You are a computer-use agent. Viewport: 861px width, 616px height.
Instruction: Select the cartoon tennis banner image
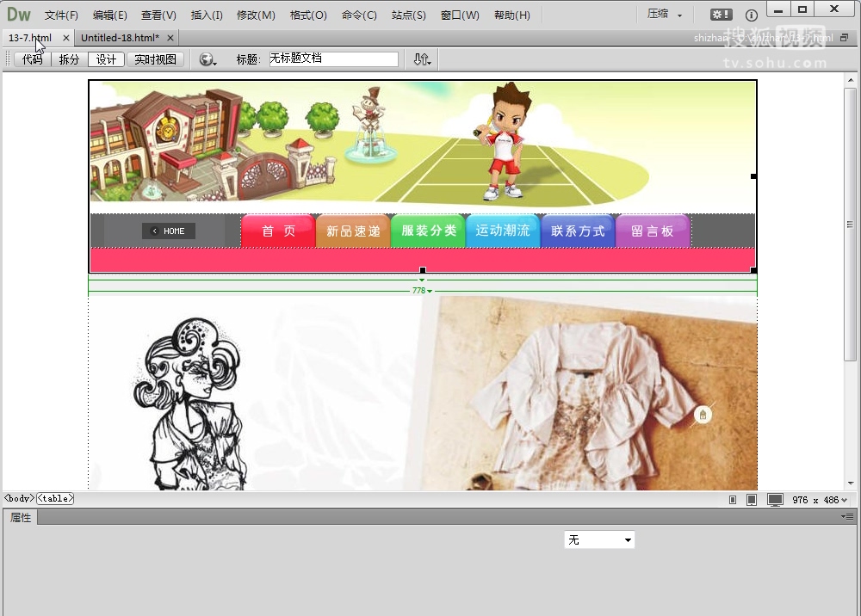click(423, 147)
